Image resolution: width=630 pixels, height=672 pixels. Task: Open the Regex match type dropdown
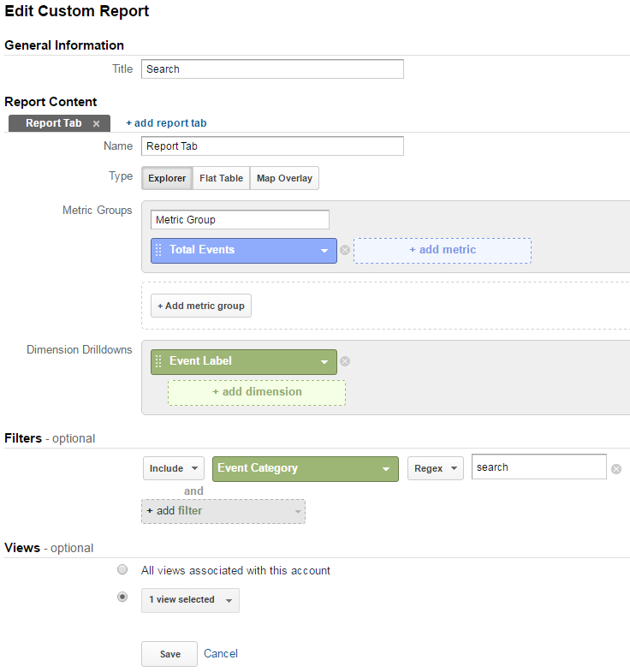[436, 468]
